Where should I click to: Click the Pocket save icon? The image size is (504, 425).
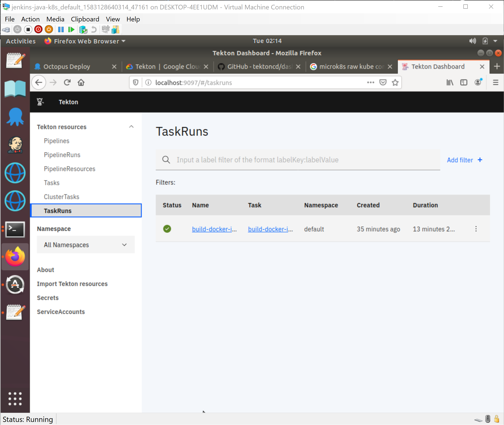(383, 83)
